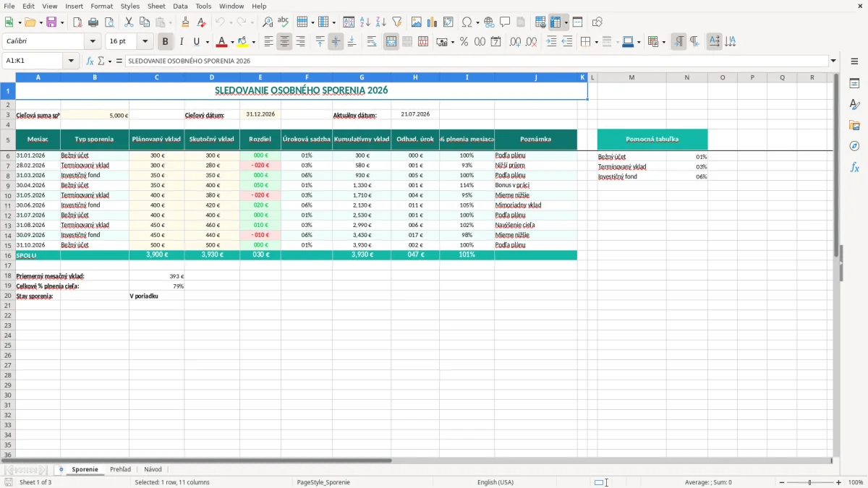Toggle Center Horizontally alignment
This screenshot has width=868, height=488.
coord(284,42)
